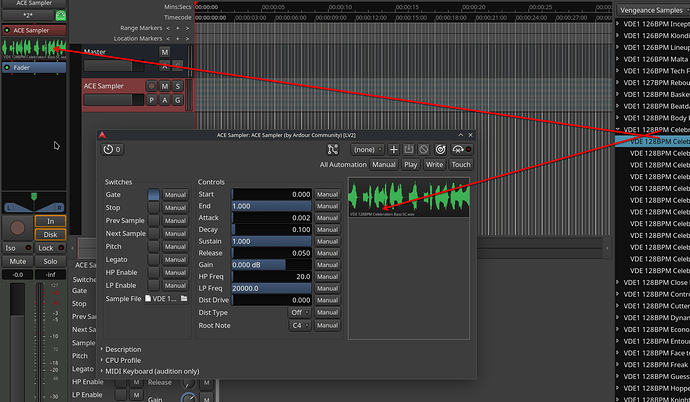Click the plugin bypass/reset circular icon
This screenshot has width=690, height=402.
coord(440,149)
